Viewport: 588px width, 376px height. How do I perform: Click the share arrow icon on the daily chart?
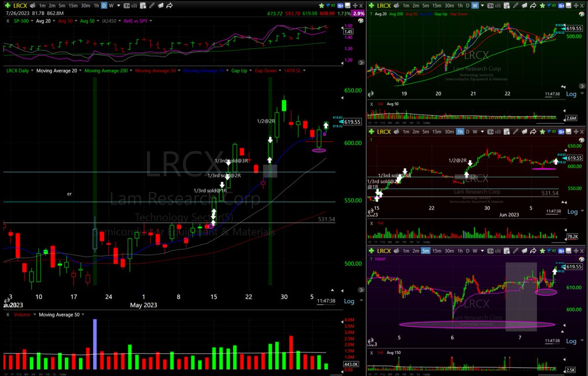(170, 6)
